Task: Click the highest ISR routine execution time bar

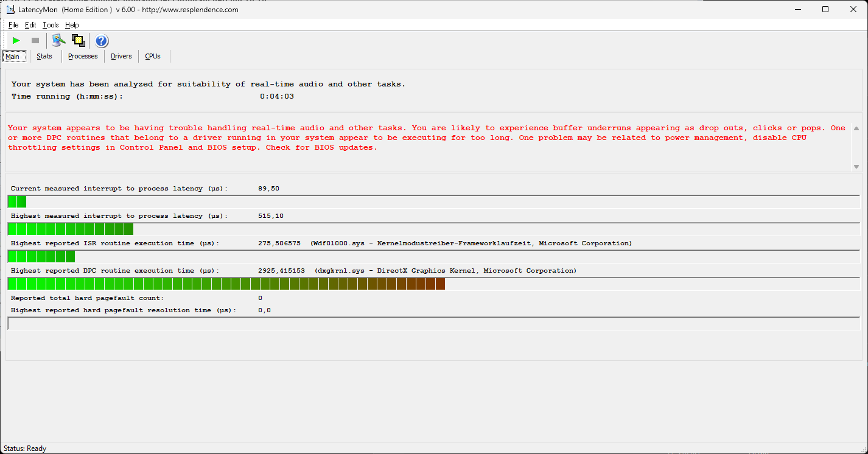Action: pos(433,256)
